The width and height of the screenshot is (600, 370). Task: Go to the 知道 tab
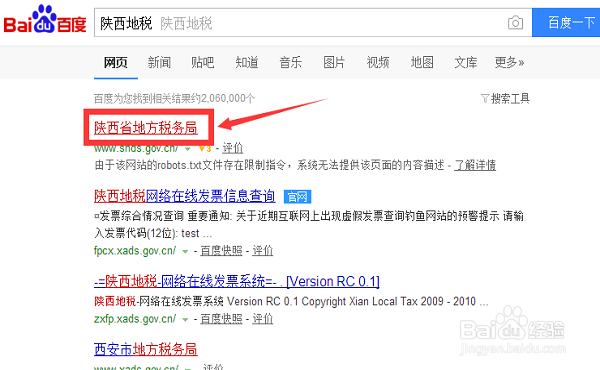coord(247,62)
